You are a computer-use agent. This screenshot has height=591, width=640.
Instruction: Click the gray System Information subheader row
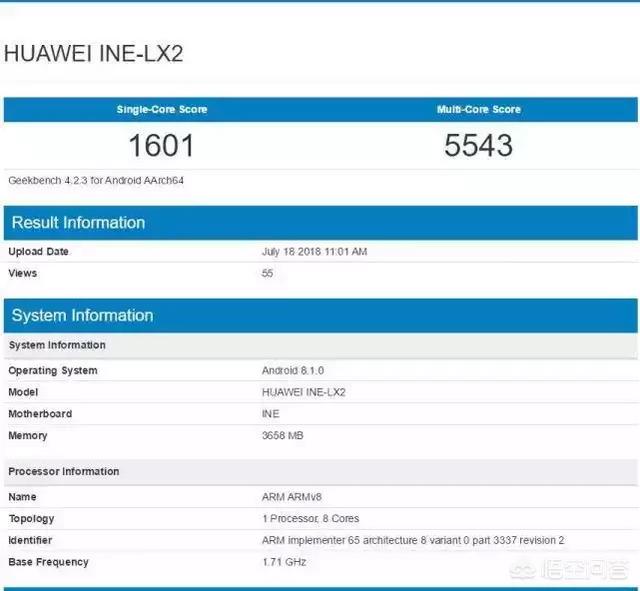(320, 345)
